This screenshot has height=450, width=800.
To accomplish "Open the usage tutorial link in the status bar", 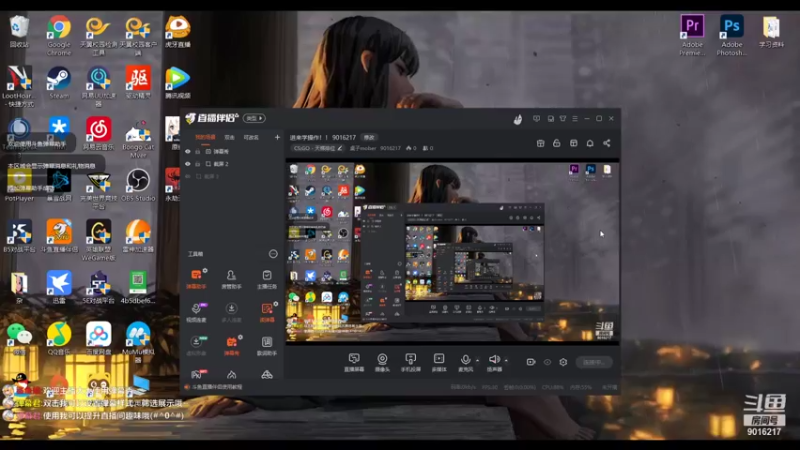I will [214, 387].
